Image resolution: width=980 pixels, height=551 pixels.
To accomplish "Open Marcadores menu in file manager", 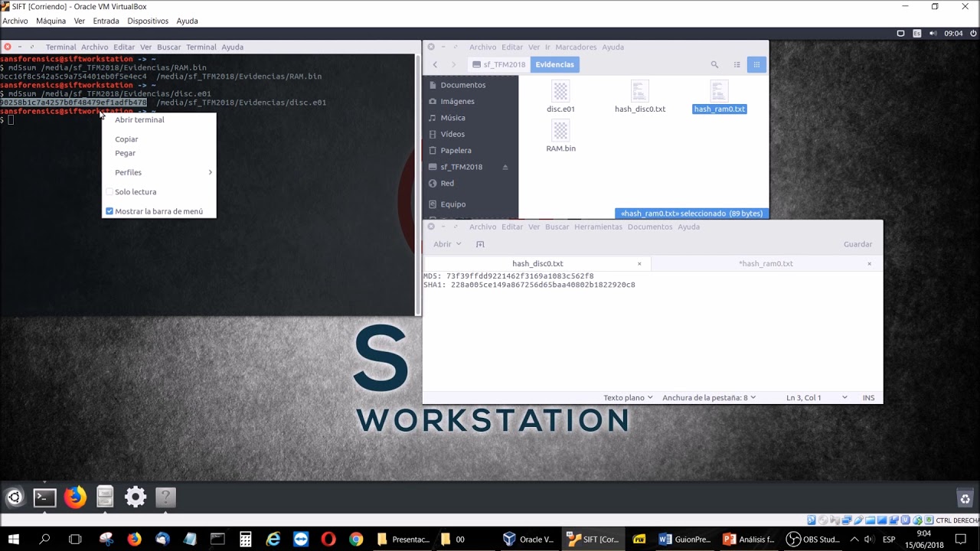I will click(576, 47).
